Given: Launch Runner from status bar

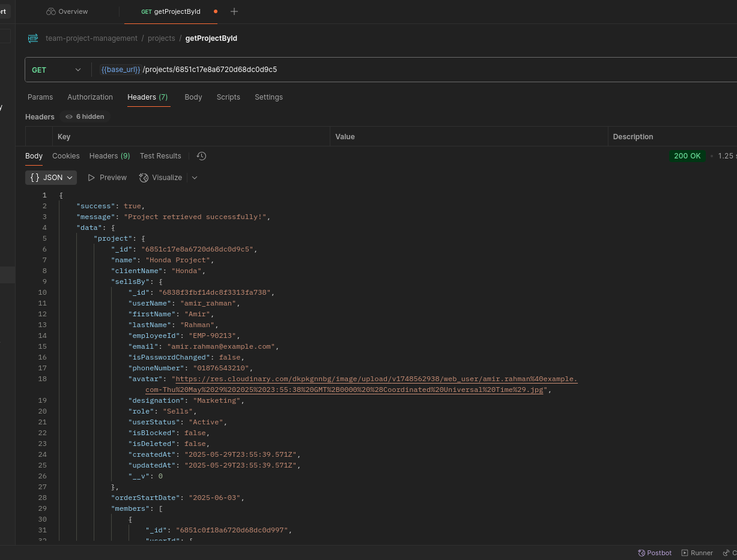Looking at the screenshot, I should (x=697, y=553).
